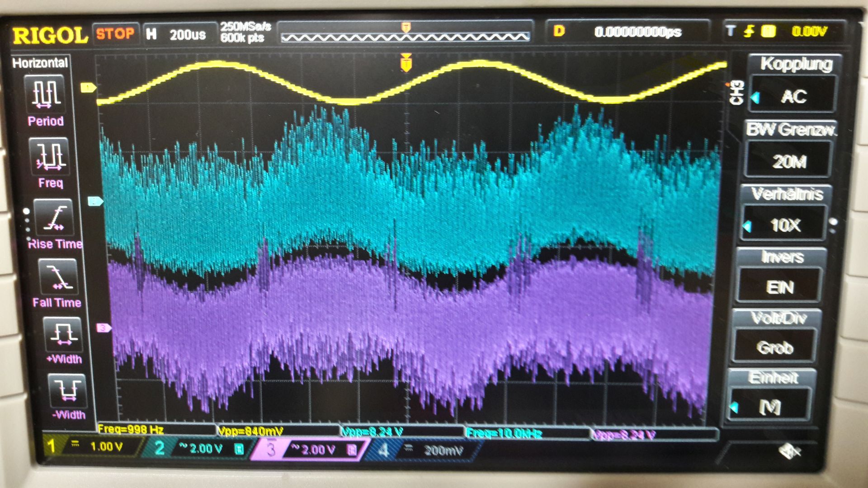Viewport: 868px width, 488px height.
Task: Click the CH3 side menu label
Action: [x=737, y=93]
